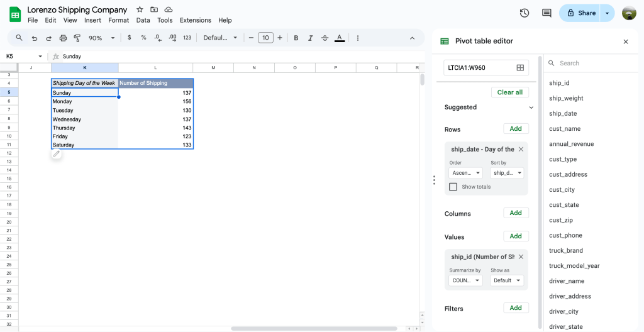Screen dimensions: 644x332
Task: Open the Data menu
Action: point(143,20)
